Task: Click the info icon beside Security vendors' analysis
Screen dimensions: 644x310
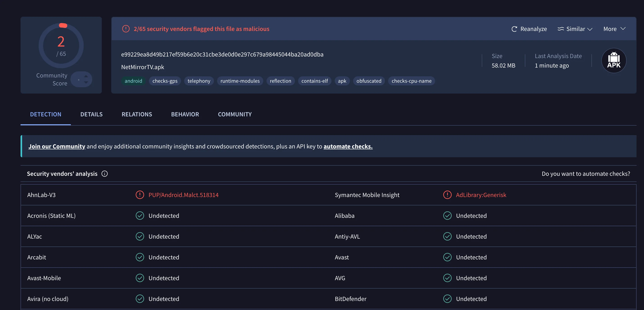Action: click(104, 174)
